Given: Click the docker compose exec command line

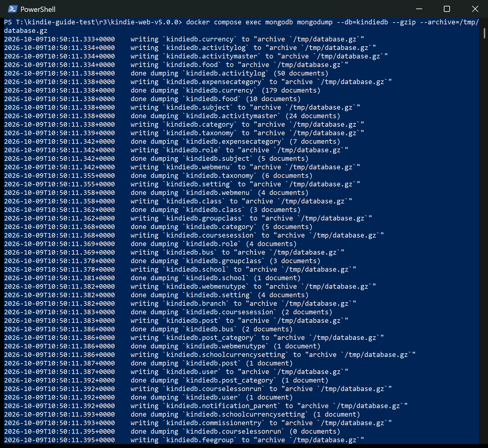Looking at the screenshot, I should (241, 26).
